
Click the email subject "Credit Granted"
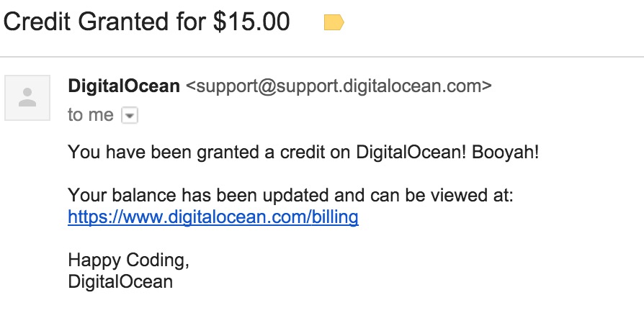pyautogui.click(x=87, y=22)
